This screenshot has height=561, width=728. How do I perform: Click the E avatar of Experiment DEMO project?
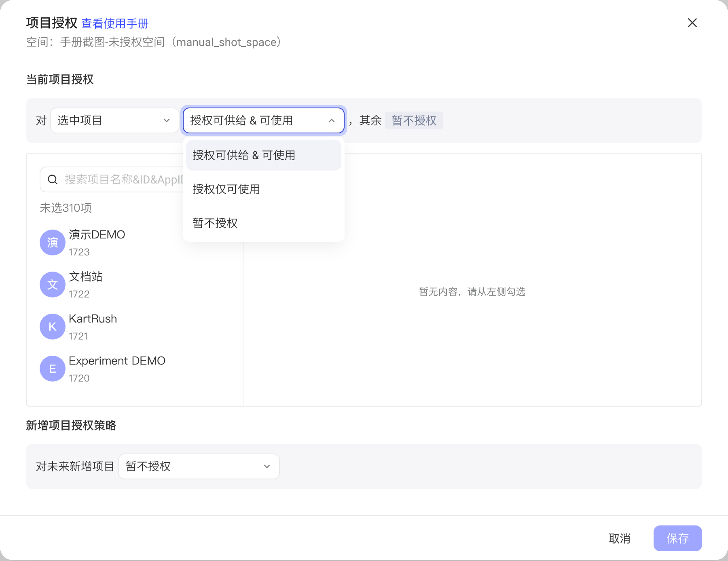pos(53,369)
